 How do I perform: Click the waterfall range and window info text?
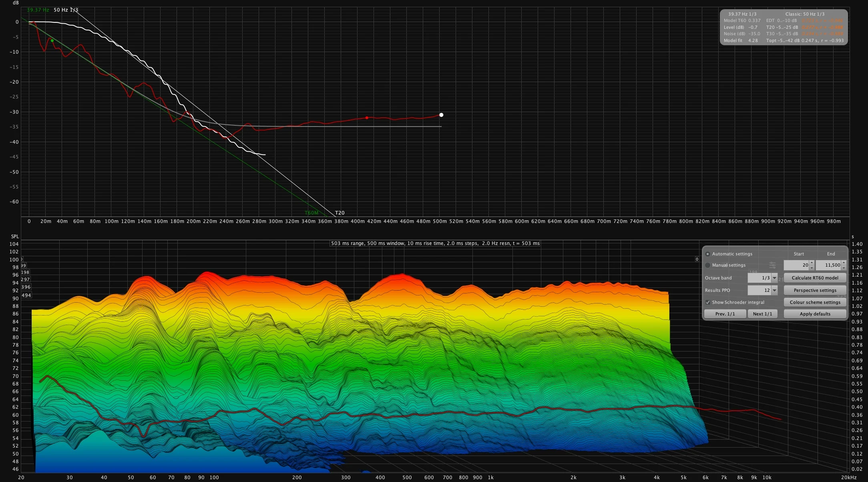(435, 243)
